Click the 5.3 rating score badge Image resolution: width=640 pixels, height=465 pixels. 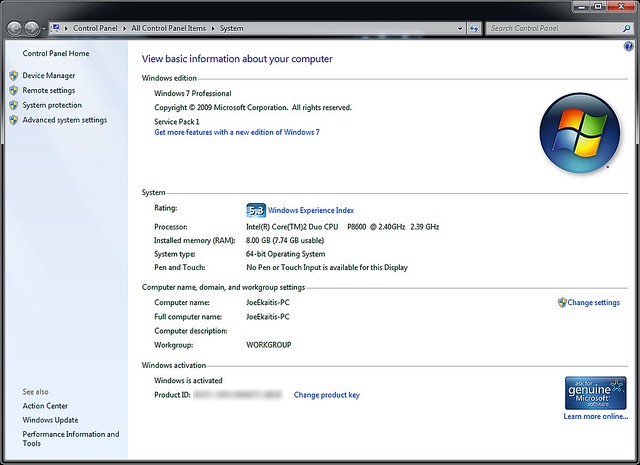pyautogui.click(x=256, y=211)
